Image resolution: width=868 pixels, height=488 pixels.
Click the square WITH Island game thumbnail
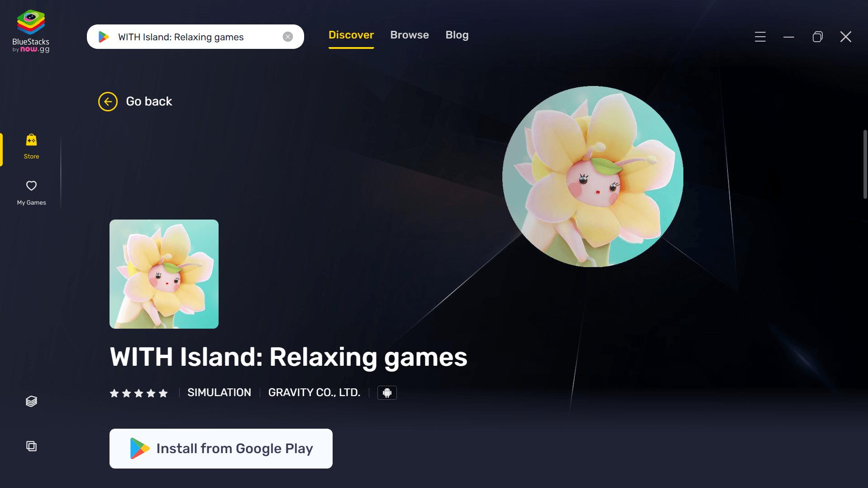[164, 274]
